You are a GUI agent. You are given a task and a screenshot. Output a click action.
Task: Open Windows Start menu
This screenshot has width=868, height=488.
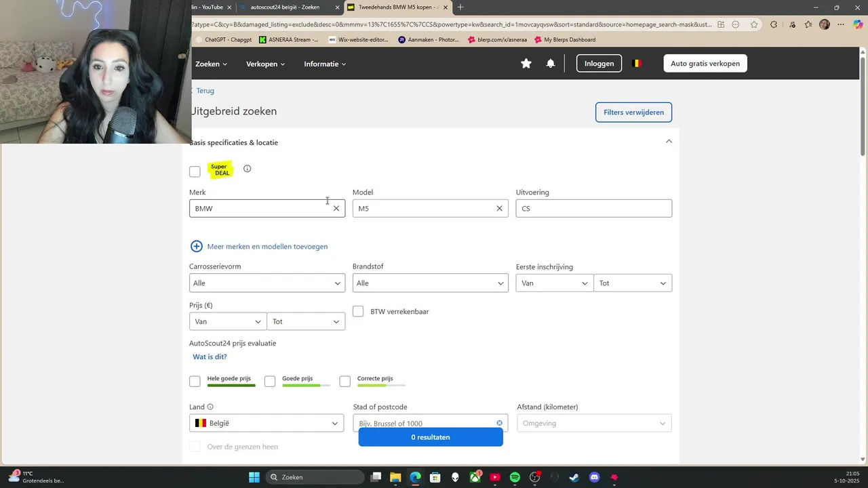tap(254, 477)
